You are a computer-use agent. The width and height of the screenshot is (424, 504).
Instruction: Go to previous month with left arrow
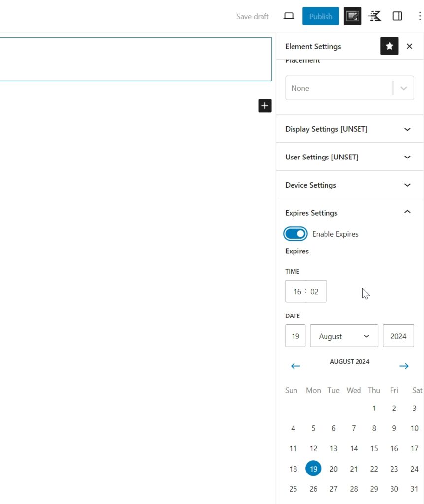295,366
